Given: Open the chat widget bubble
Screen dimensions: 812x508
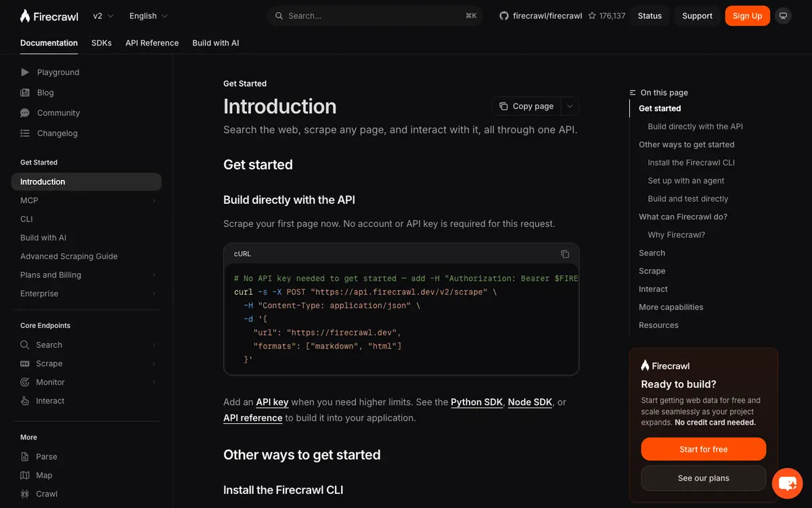Looking at the screenshot, I should (x=787, y=483).
